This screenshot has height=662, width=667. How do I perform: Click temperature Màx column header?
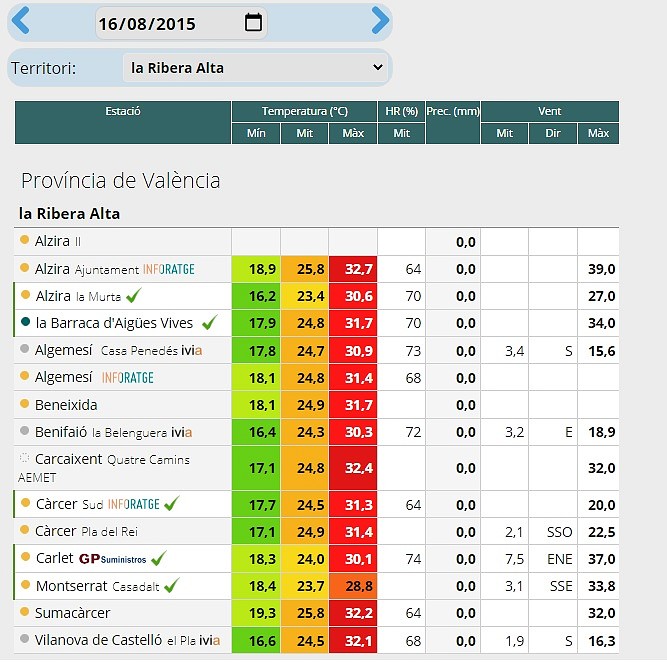click(353, 134)
